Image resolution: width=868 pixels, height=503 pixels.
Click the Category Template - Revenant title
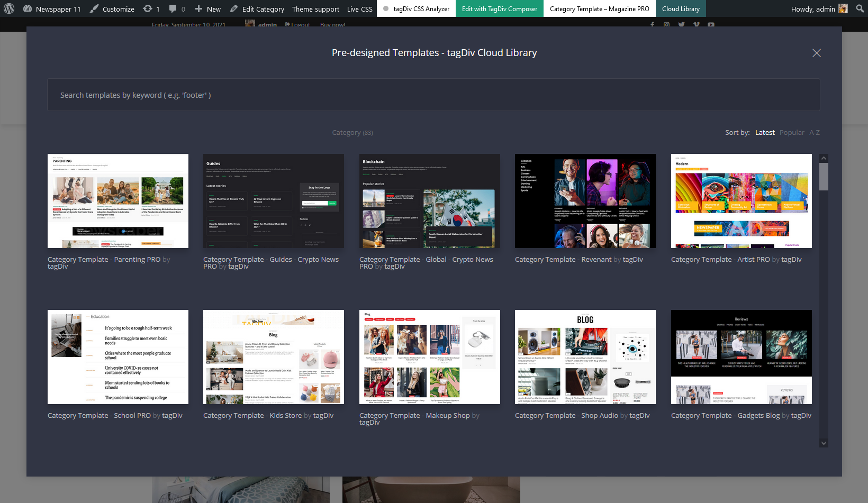[563, 259]
